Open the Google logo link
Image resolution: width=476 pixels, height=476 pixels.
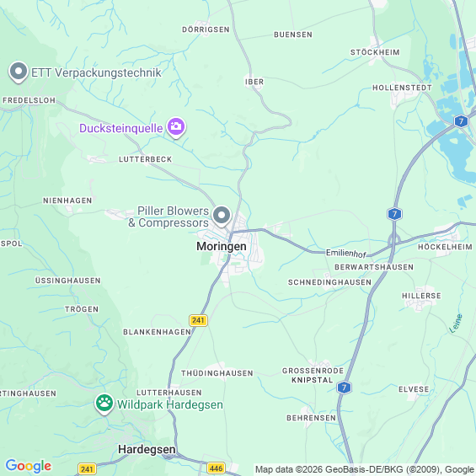click(29, 466)
